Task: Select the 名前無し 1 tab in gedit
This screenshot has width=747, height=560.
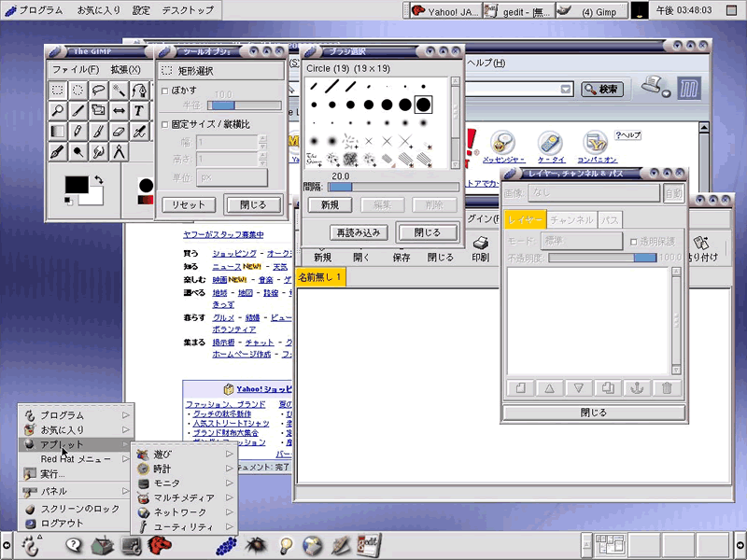Action: [320, 277]
